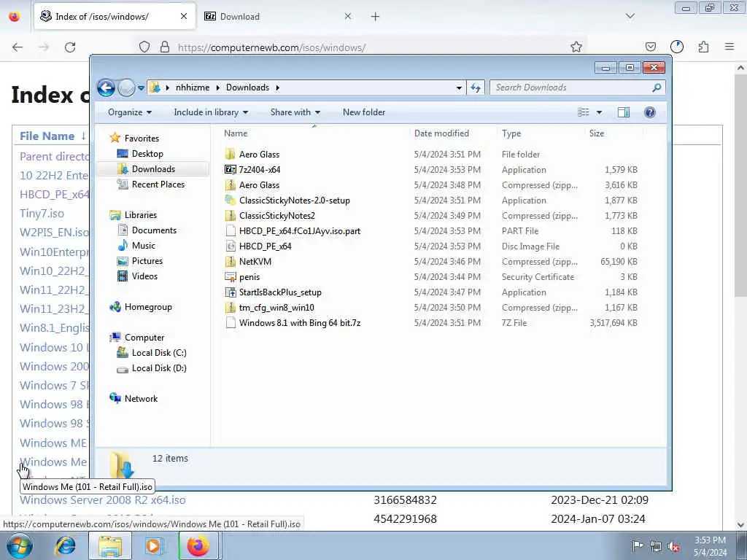Select the HBCD_PE_x64 disc image icon
This screenshot has width=747, height=560.
tap(230, 246)
